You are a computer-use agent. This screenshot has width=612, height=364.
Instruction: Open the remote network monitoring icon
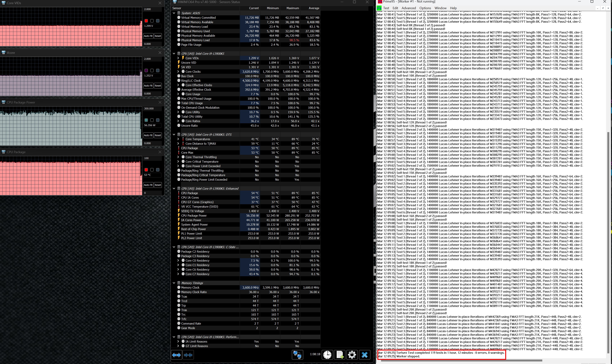[x=297, y=355]
